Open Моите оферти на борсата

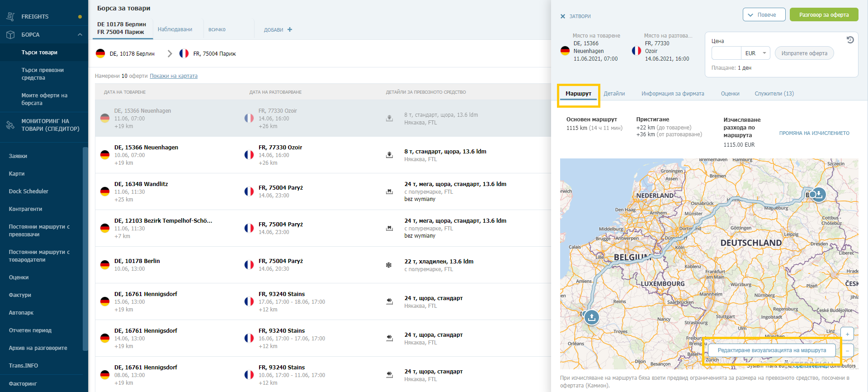[x=44, y=99]
